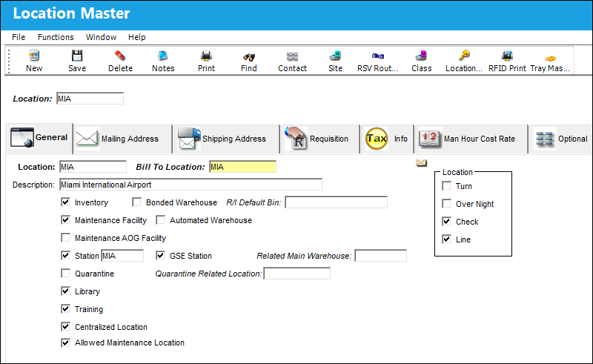This screenshot has height=364, width=593.
Task: Open the Window menu
Action: point(101,37)
